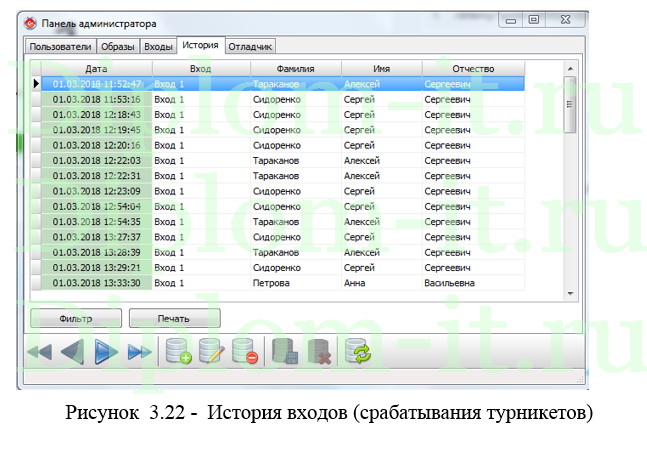
Task: Go to the first record navigation arrow
Action: tap(40, 352)
